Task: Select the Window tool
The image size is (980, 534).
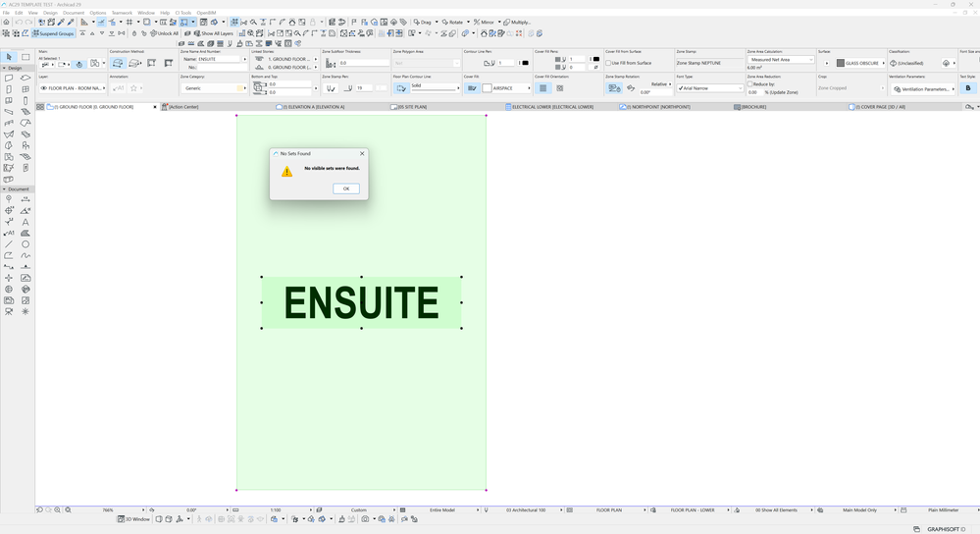Action: pyautogui.click(x=26, y=89)
